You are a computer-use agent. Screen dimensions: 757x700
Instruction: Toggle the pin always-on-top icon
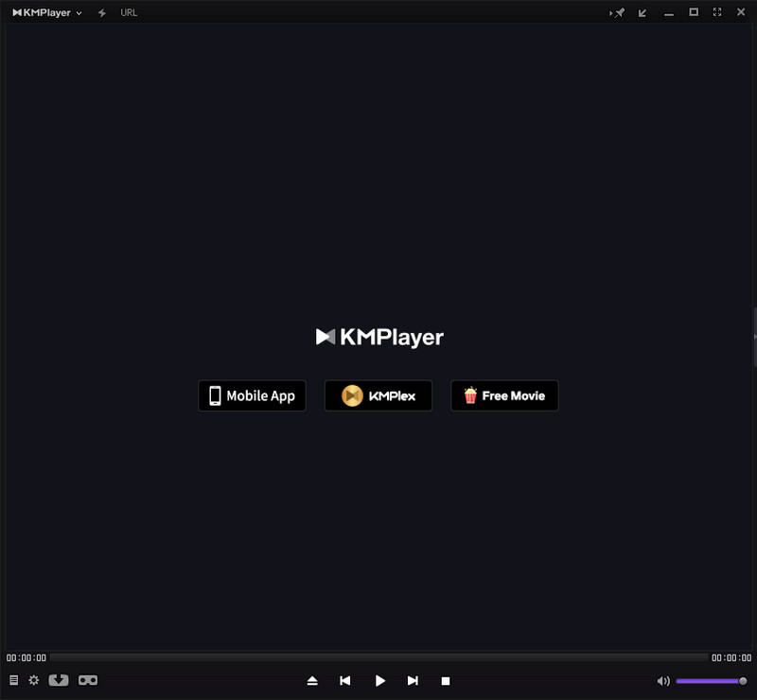click(x=618, y=13)
